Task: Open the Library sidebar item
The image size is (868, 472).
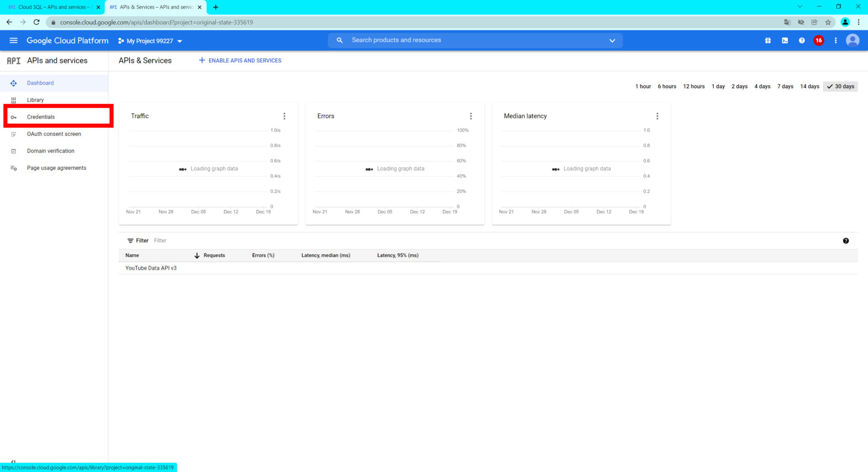Action: tap(54, 100)
